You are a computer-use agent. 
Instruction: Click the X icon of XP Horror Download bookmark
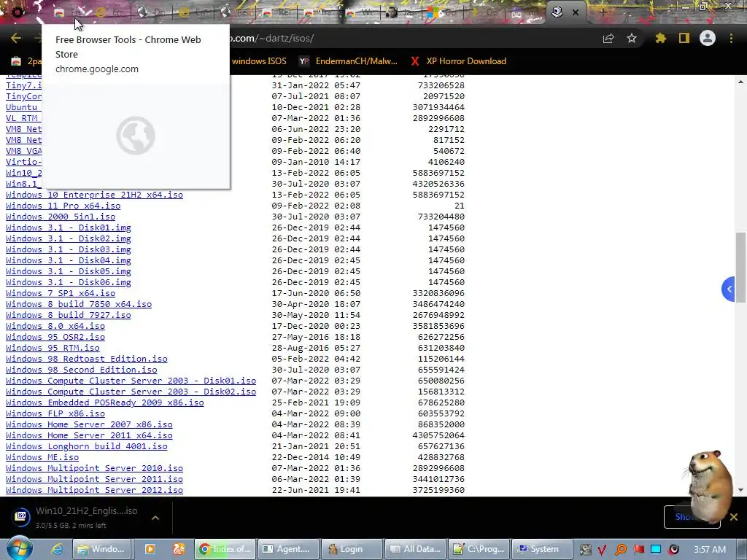point(415,61)
